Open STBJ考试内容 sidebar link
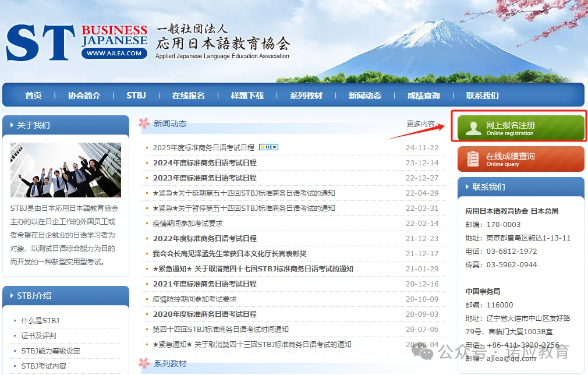 coord(44,366)
